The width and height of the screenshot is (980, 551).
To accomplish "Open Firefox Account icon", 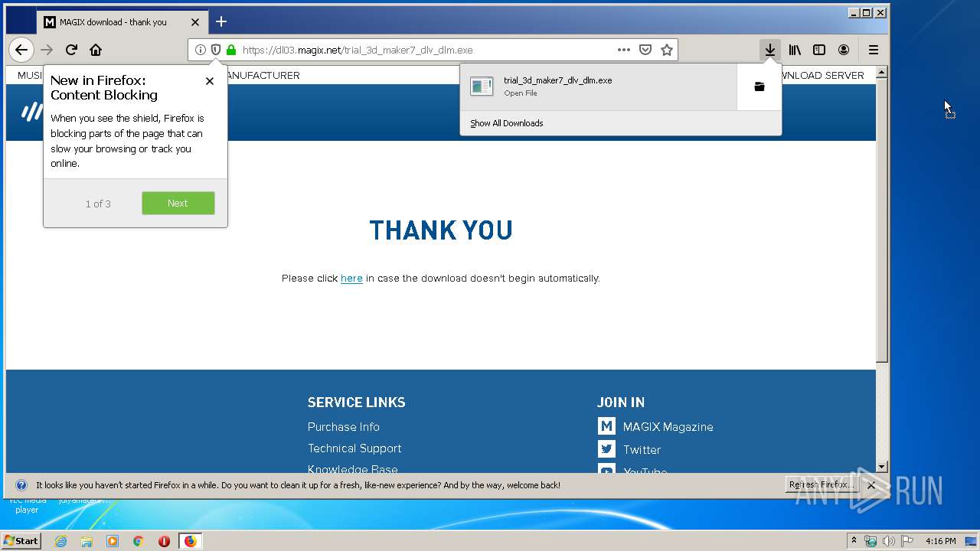I will click(844, 50).
